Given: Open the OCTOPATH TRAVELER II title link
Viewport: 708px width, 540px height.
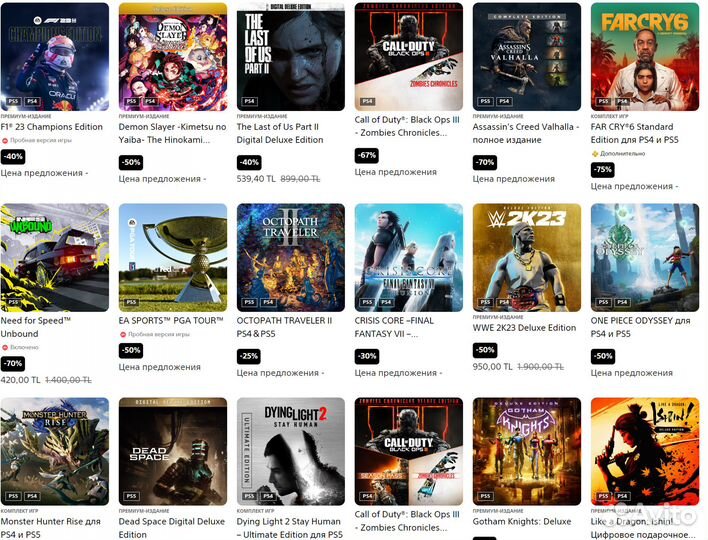Looking at the screenshot, I should click(x=284, y=327).
